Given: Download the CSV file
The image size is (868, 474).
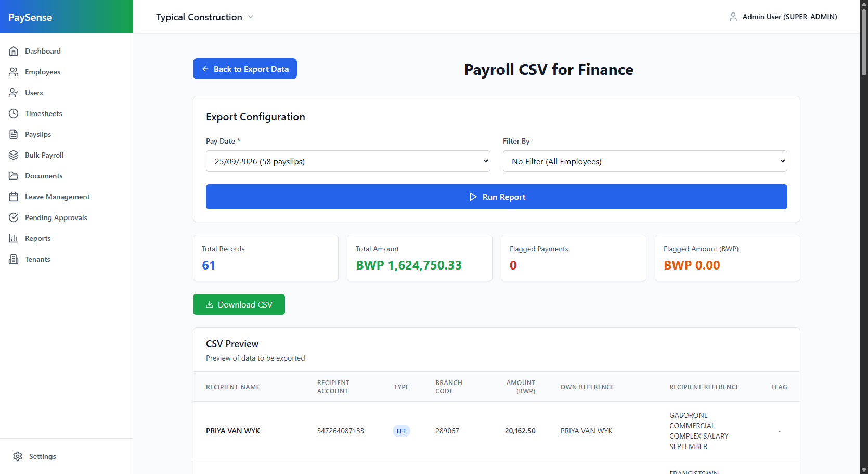Looking at the screenshot, I should [x=239, y=304].
